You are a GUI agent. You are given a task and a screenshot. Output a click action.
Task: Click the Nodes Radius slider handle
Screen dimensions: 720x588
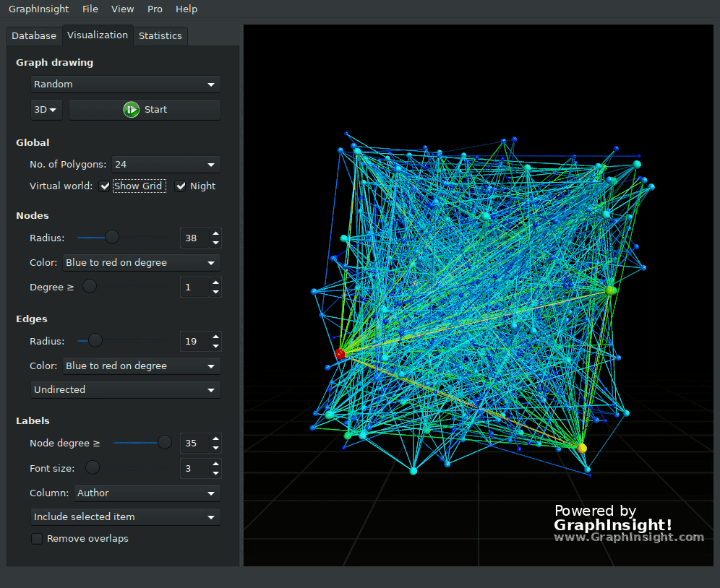(x=111, y=238)
